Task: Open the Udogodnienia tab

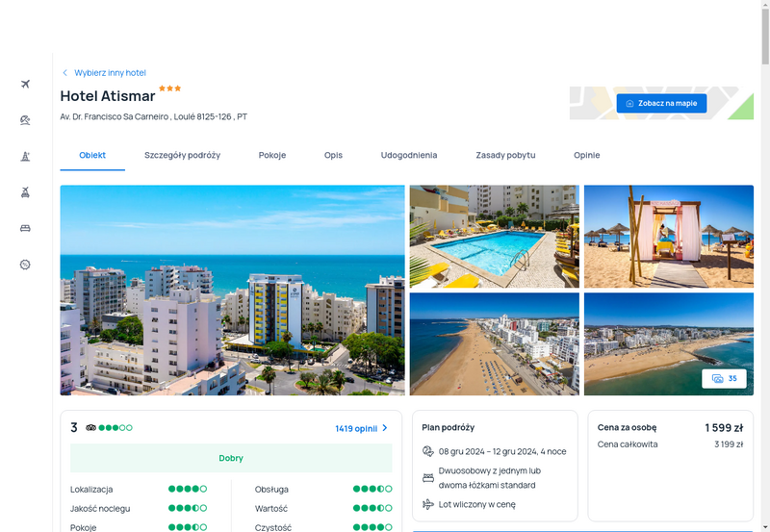Action: tap(409, 155)
